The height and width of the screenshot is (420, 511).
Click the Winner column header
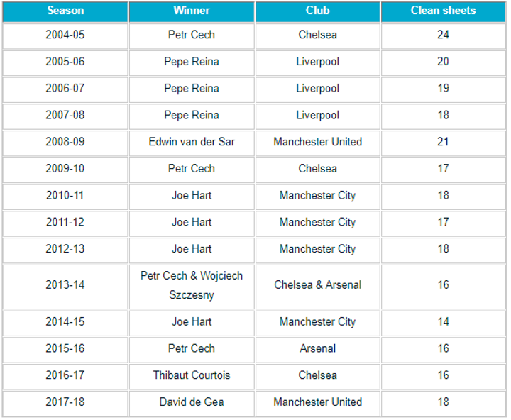coord(192,11)
